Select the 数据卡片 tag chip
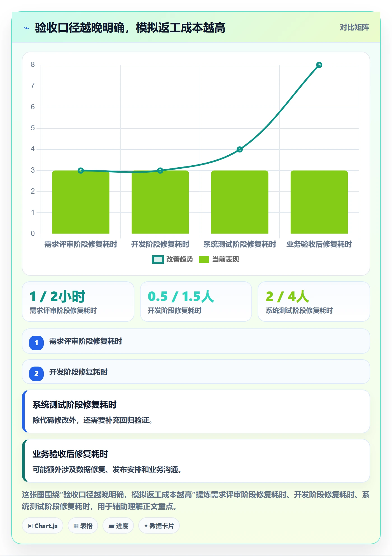The width and height of the screenshot is (392, 556). point(159,526)
